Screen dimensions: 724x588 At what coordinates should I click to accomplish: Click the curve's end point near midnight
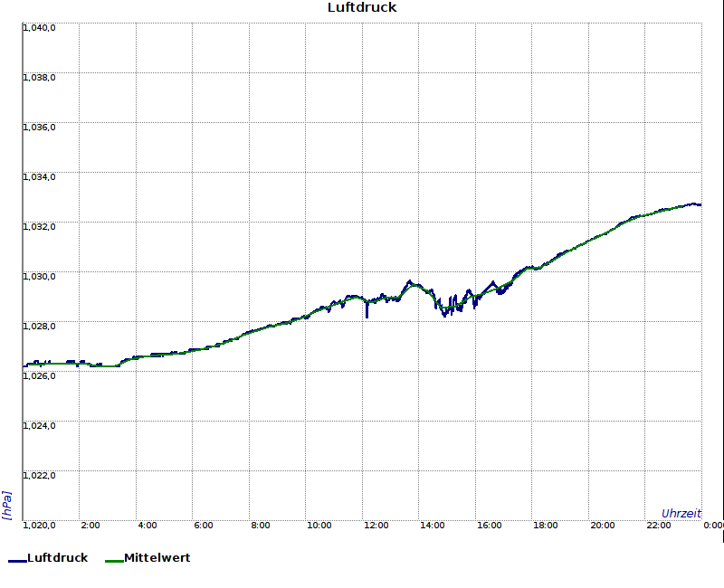[700, 205]
